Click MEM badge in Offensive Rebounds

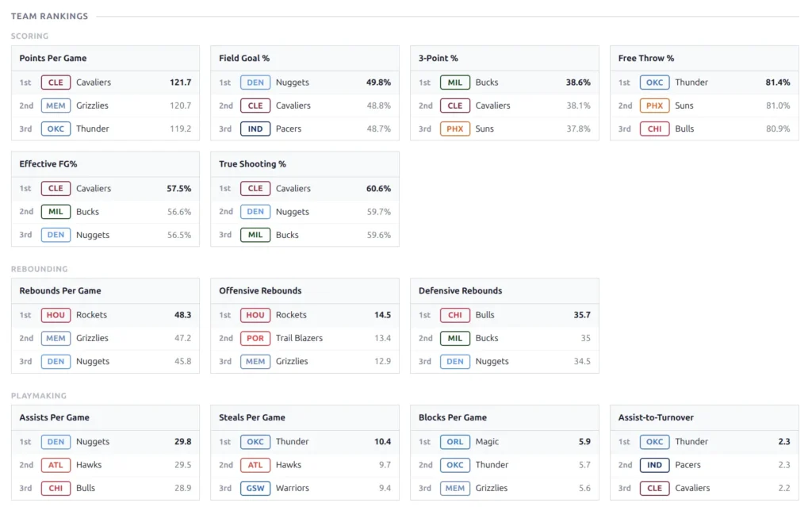pyautogui.click(x=255, y=361)
